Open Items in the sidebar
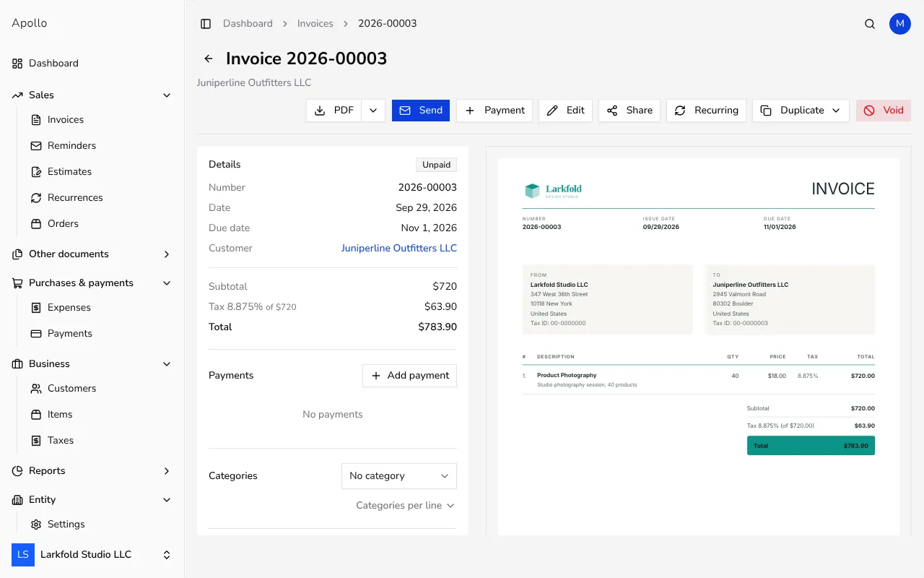 101,415
